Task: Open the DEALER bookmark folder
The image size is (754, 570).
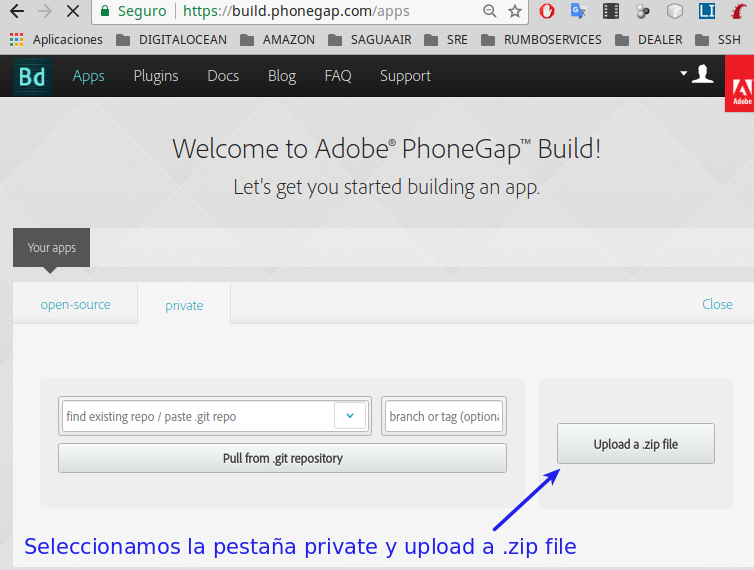Action: pos(649,39)
